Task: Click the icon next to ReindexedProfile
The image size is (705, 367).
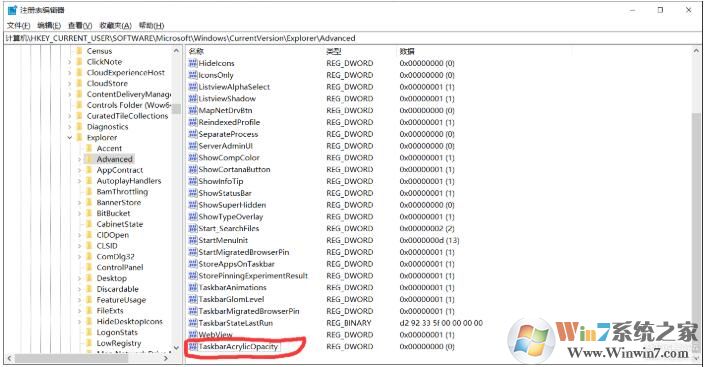Action: click(x=193, y=122)
